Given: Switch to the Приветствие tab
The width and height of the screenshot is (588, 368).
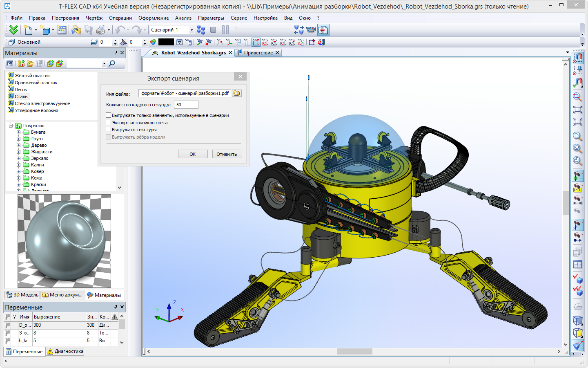Looking at the screenshot, I should coord(258,53).
